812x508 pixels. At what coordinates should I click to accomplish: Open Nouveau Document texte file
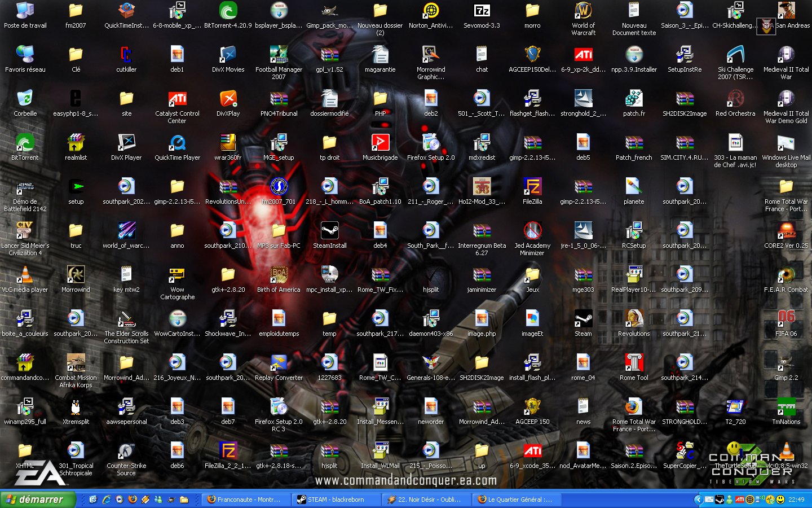click(634, 19)
